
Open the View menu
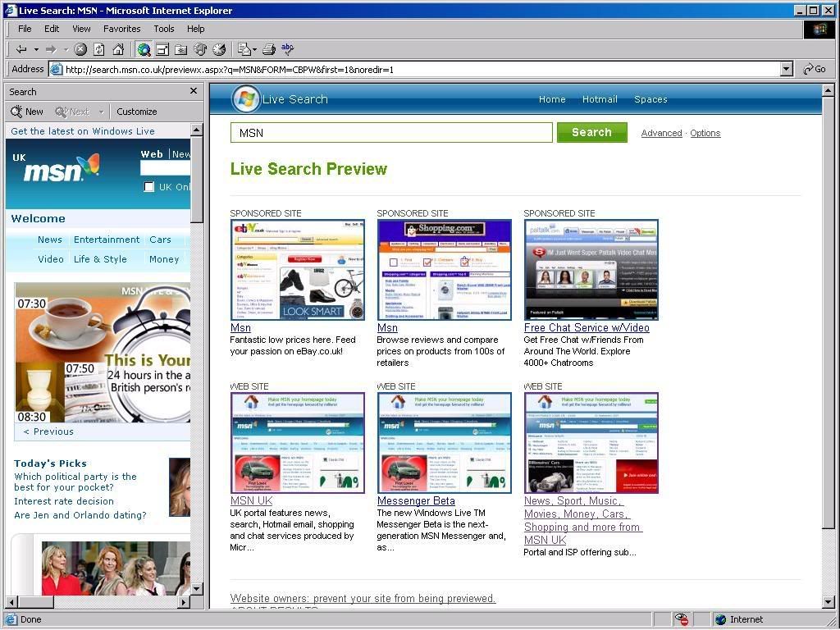(x=81, y=29)
